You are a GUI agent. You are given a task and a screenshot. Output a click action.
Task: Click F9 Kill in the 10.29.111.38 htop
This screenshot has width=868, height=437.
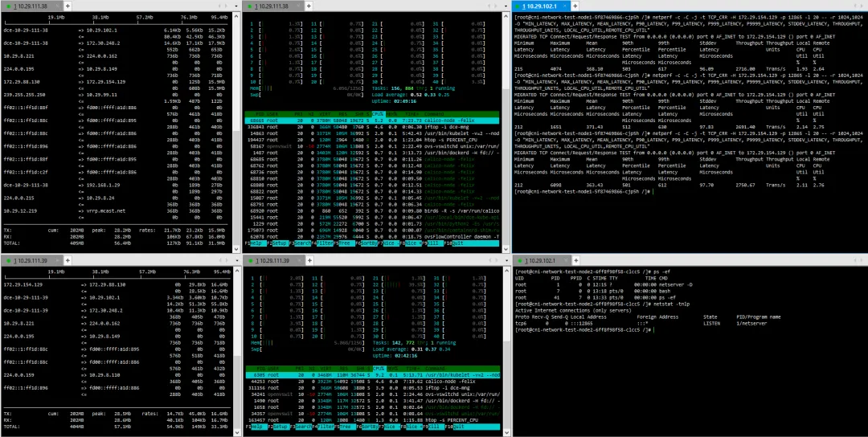point(435,243)
